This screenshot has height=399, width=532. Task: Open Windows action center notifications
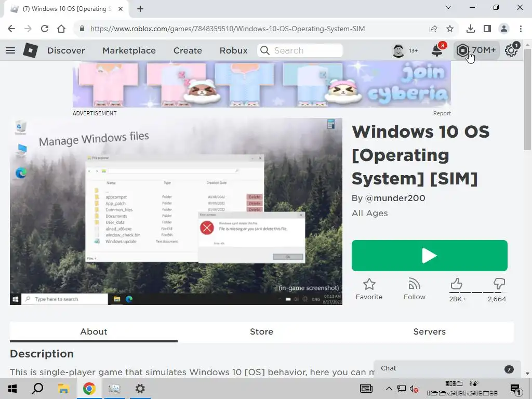[x=515, y=390]
